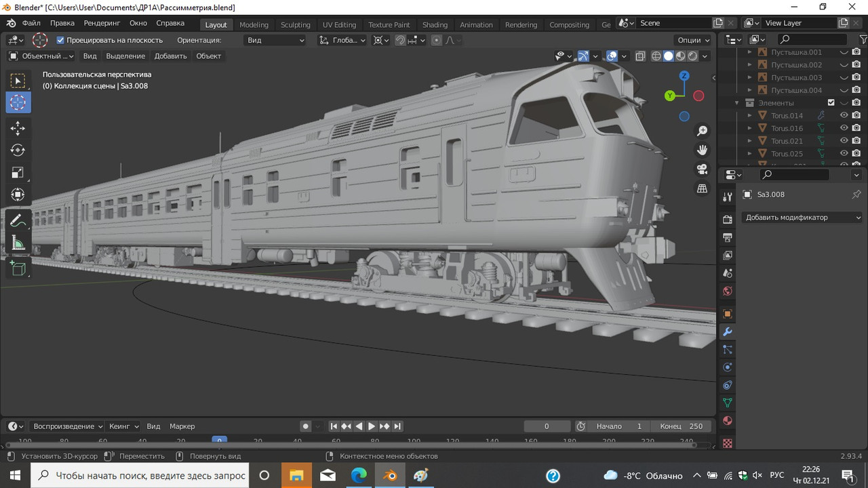
Task: Hide Torus.021 with its eye icon
Action: click(x=844, y=141)
